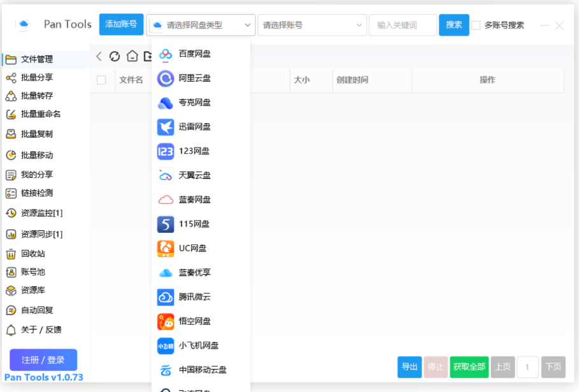This screenshot has height=392, width=579.
Task: Click the page number field
Action: pyautogui.click(x=527, y=367)
